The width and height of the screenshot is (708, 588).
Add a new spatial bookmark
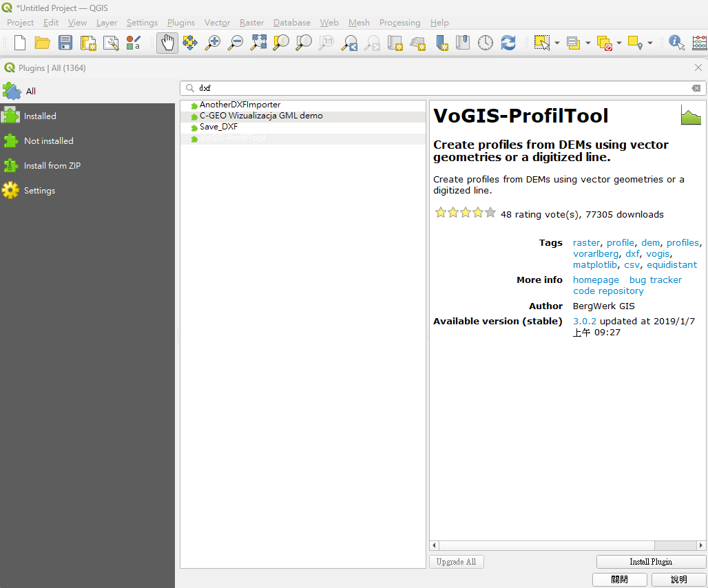click(441, 43)
